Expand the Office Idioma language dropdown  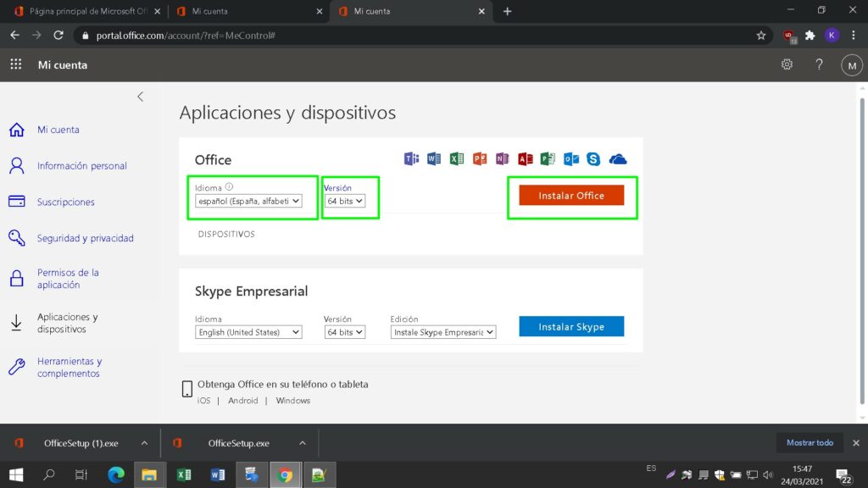point(248,202)
